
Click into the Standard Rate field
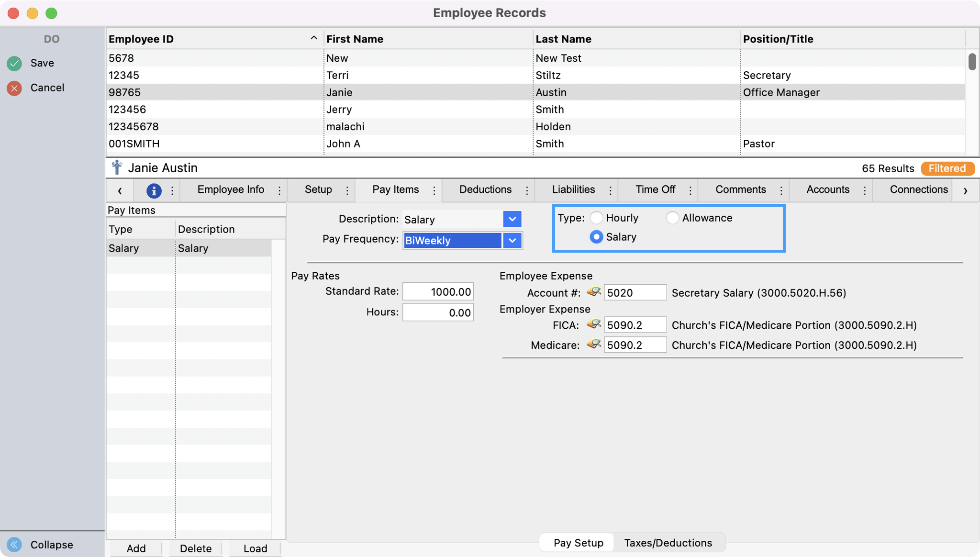point(438,292)
